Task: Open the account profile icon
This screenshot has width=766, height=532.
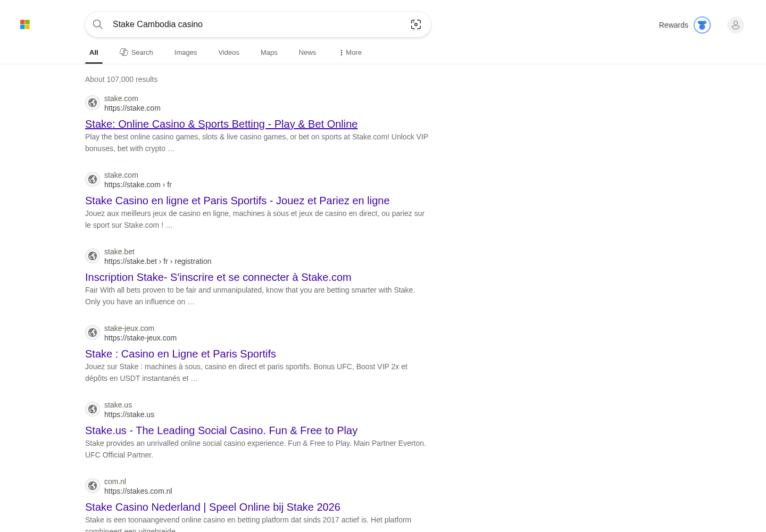Action: pyautogui.click(x=736, y=25)
